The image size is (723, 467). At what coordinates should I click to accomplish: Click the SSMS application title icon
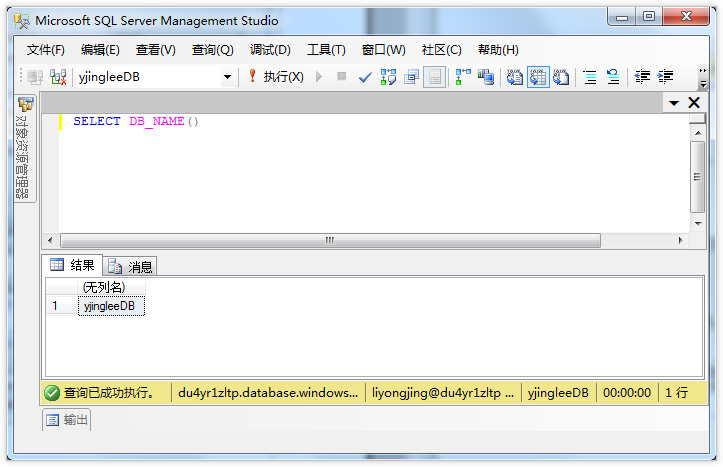22,21
